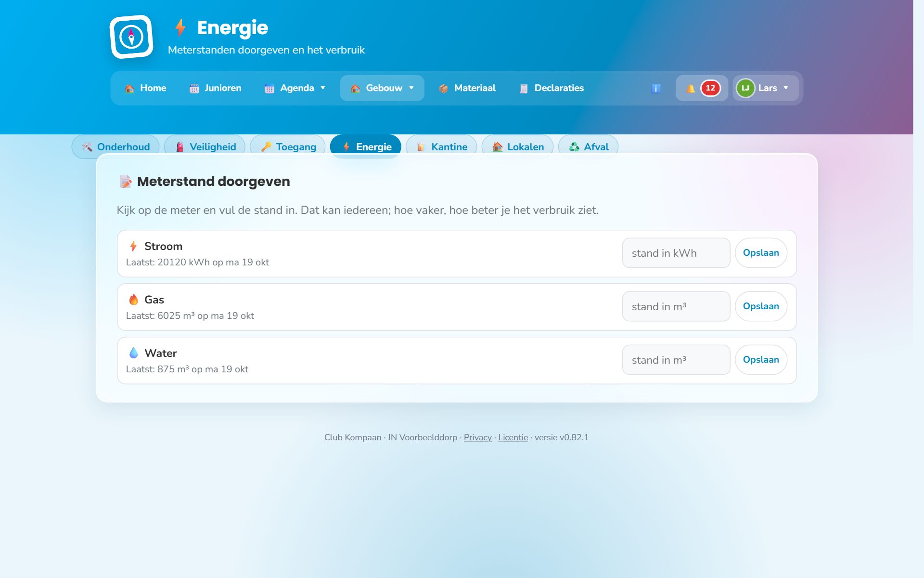
Task: Switch to the Toegang tab
Action: click(288, 147)
